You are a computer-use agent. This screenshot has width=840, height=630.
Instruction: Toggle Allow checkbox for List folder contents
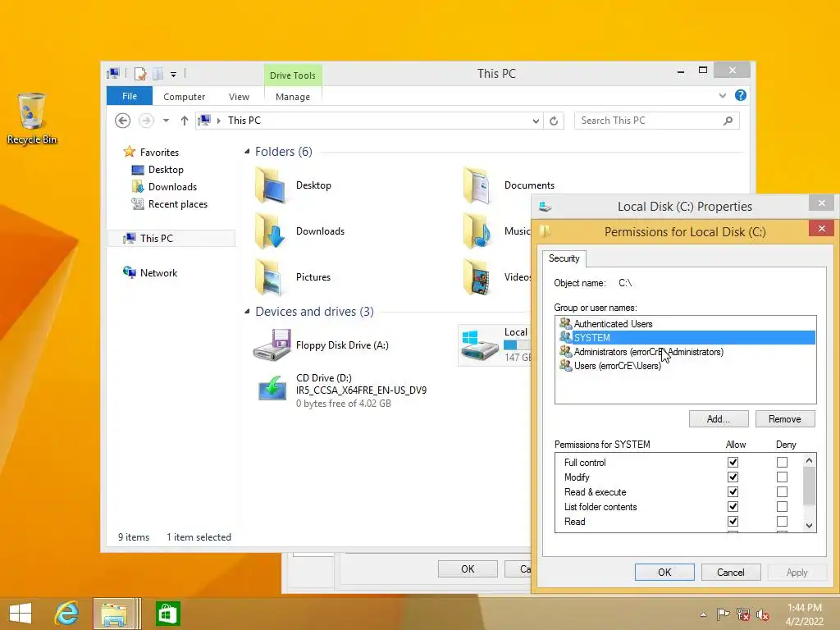733,506
